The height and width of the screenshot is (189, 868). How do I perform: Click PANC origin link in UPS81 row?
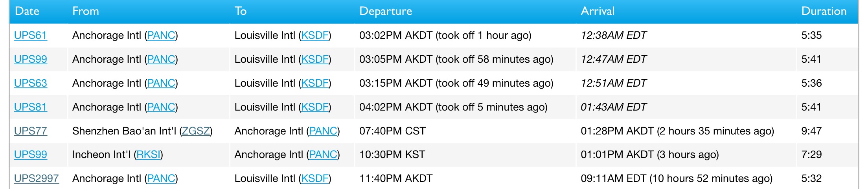[161, 107]
